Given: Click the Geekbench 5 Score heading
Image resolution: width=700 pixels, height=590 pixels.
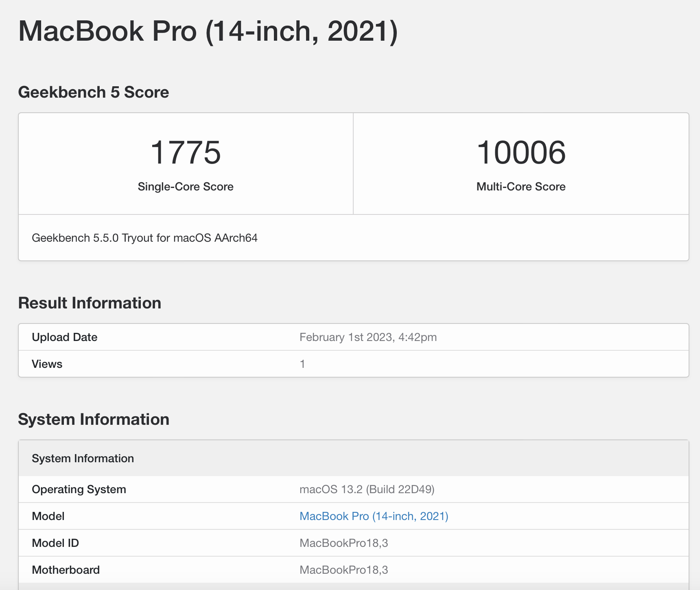Looking at the screenshot, I should pyautogui.click(x=94, y=92).
